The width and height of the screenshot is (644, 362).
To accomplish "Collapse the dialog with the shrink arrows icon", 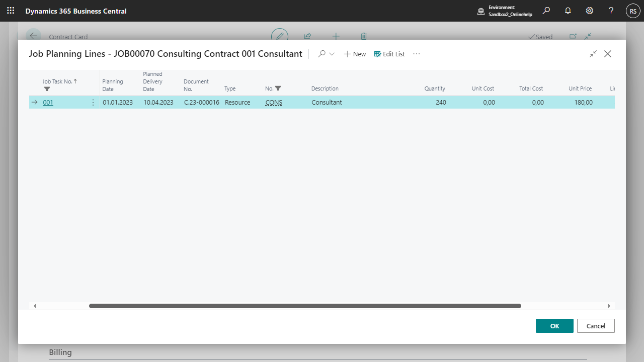I will 593,54.
